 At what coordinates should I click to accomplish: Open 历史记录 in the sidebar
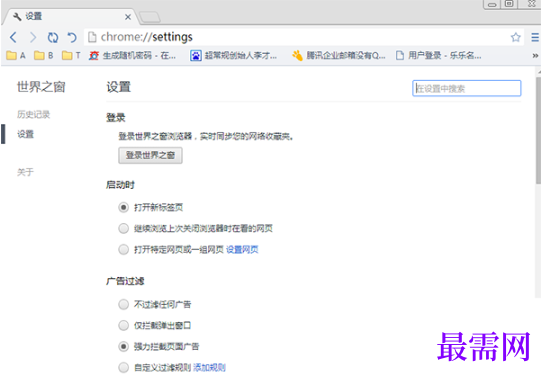pyautogui.click(x=34, y=114)
